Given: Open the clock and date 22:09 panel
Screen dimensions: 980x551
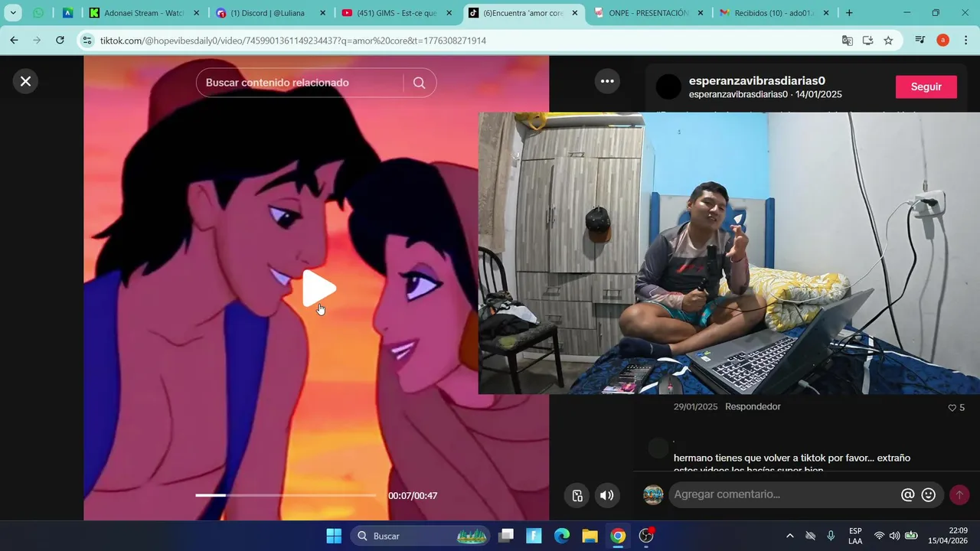Looking at the screenshot, I should [x=948, y=536].
